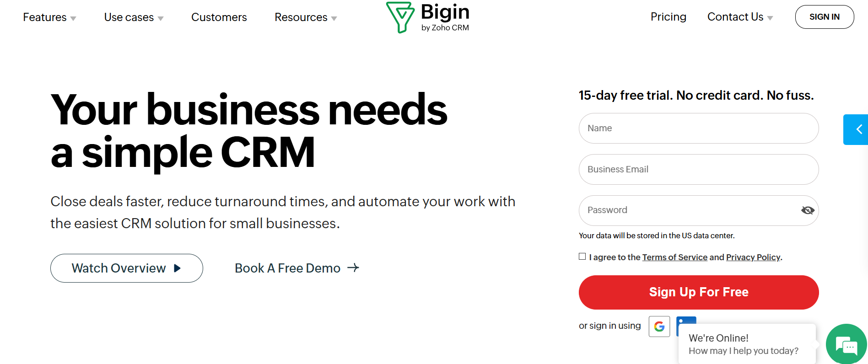Expand the Resources dropdown menu
The height and width of the screenshot is (364, 868).
306,17
